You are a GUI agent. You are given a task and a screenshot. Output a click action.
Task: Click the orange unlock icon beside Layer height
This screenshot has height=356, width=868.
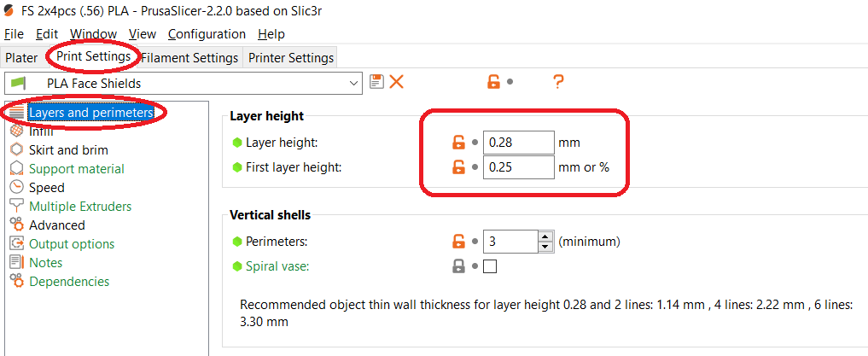[x=458, y=143]
